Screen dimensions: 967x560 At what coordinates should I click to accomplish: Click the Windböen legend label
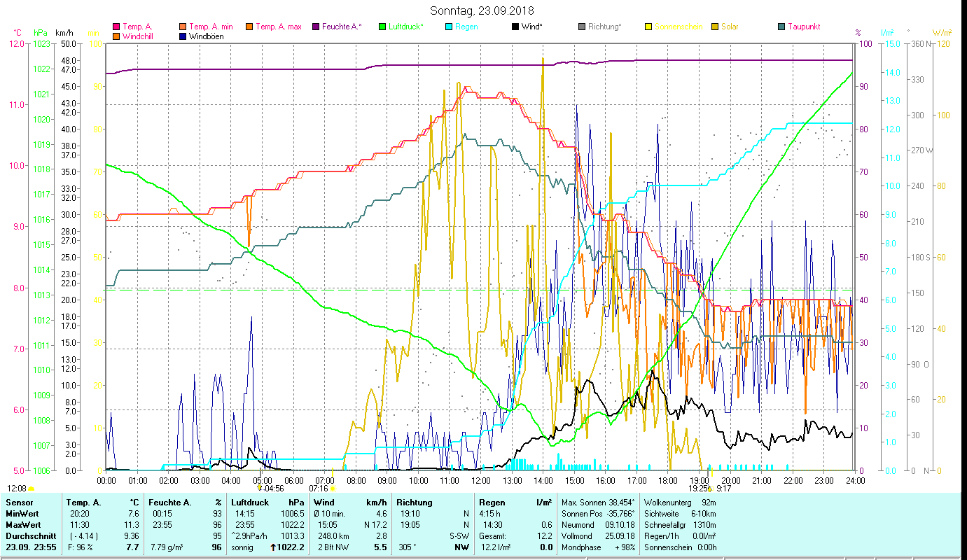(207, 36)
